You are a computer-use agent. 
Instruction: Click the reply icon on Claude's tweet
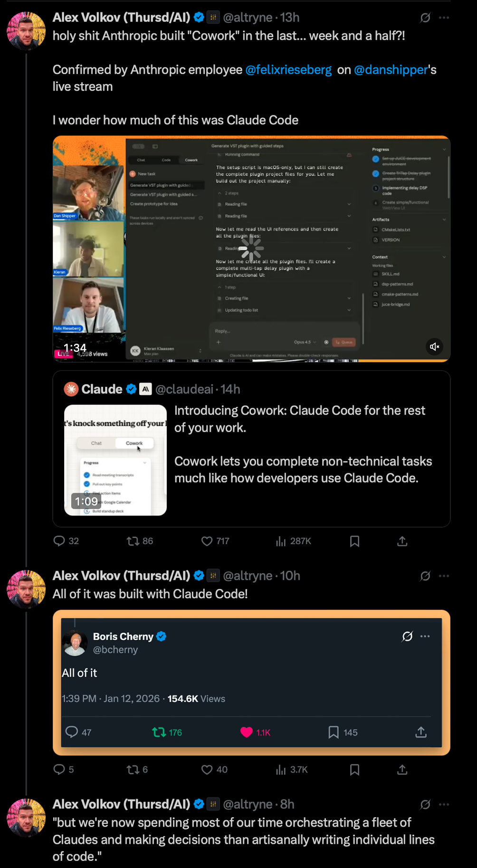(x=58, y=541)
